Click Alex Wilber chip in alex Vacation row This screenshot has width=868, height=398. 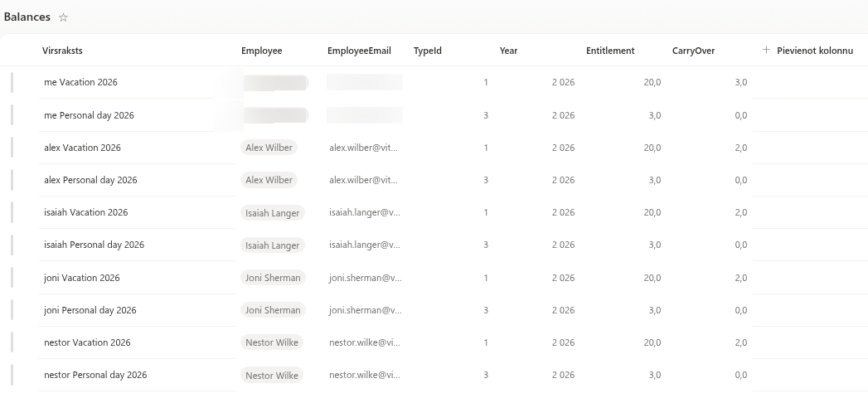[x=269, y=148]
